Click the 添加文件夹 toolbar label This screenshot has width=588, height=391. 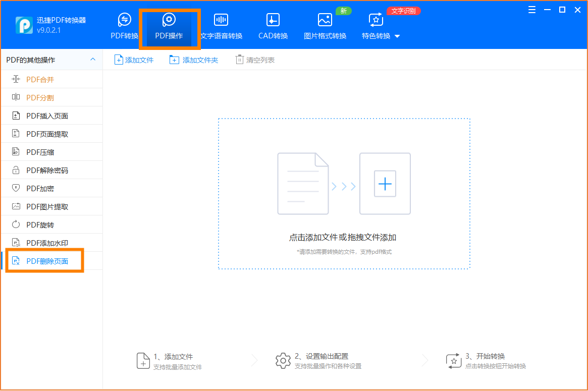[x=200, y=60]
